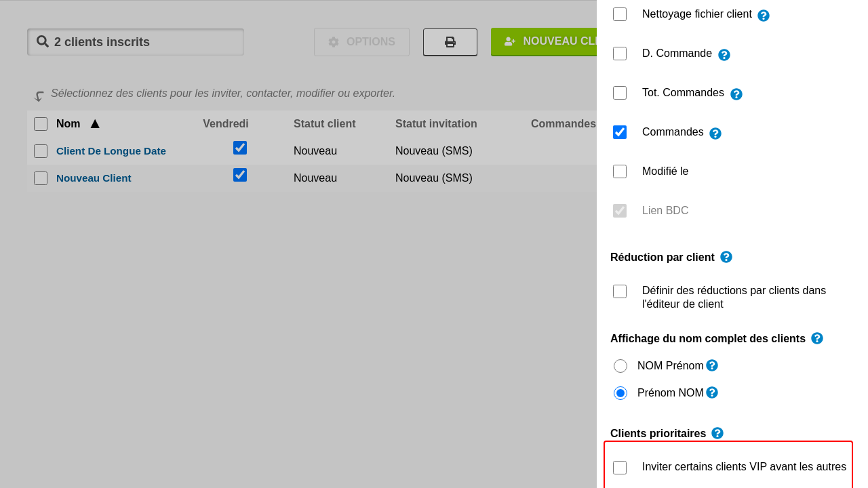Show help for Réduction par client
The width and height of the screenshot is (868, 488).
[x=726, y=257]
